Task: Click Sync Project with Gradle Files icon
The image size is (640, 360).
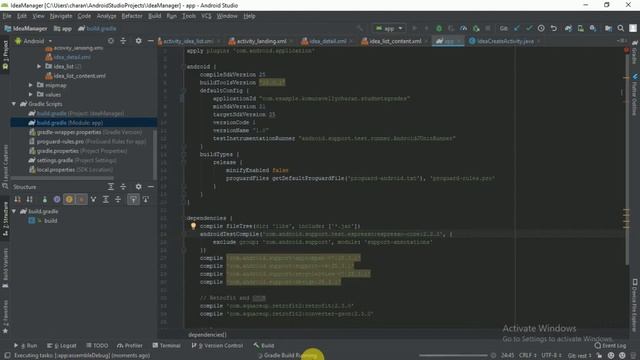Action: pos(568,28)
